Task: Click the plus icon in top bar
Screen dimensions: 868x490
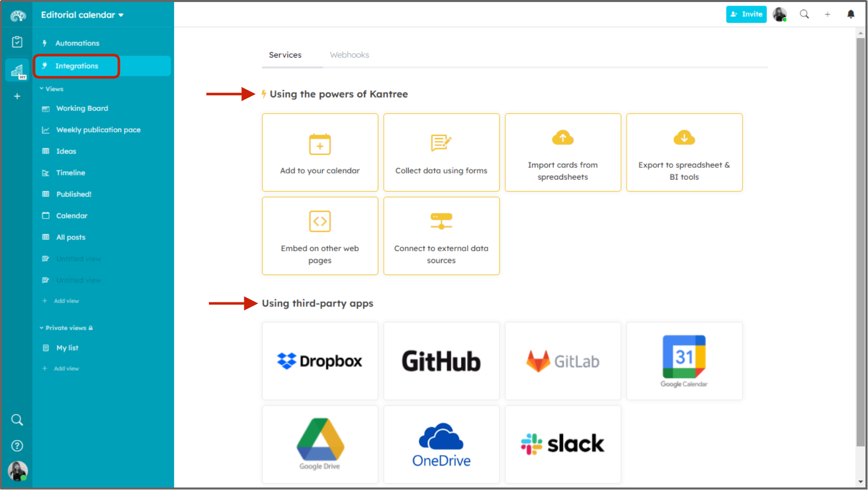Action: 828,14
